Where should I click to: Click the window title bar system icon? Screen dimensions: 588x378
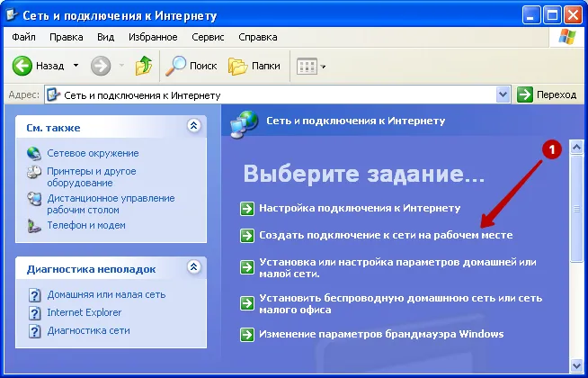pyautogui.click(x=12, y=15)
